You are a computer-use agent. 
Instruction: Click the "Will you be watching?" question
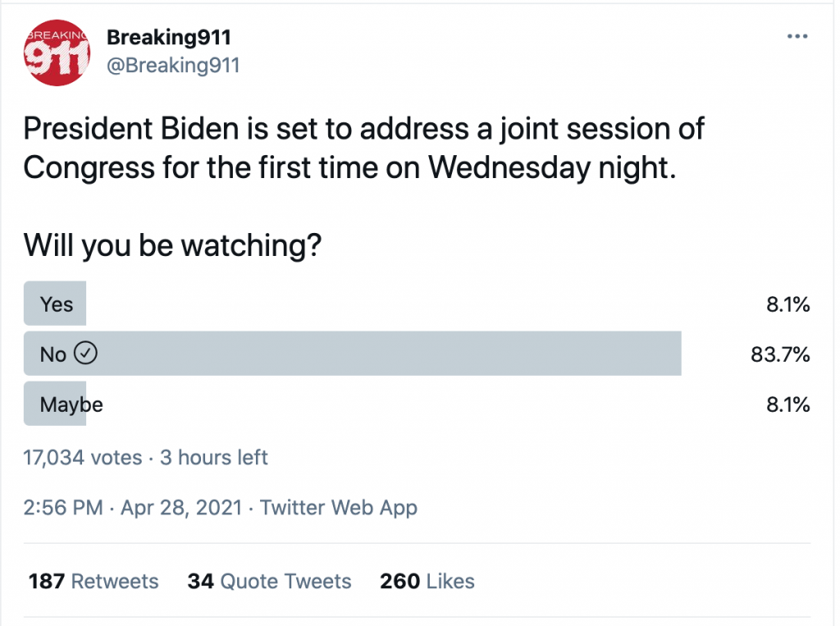(x=171, y=244)
